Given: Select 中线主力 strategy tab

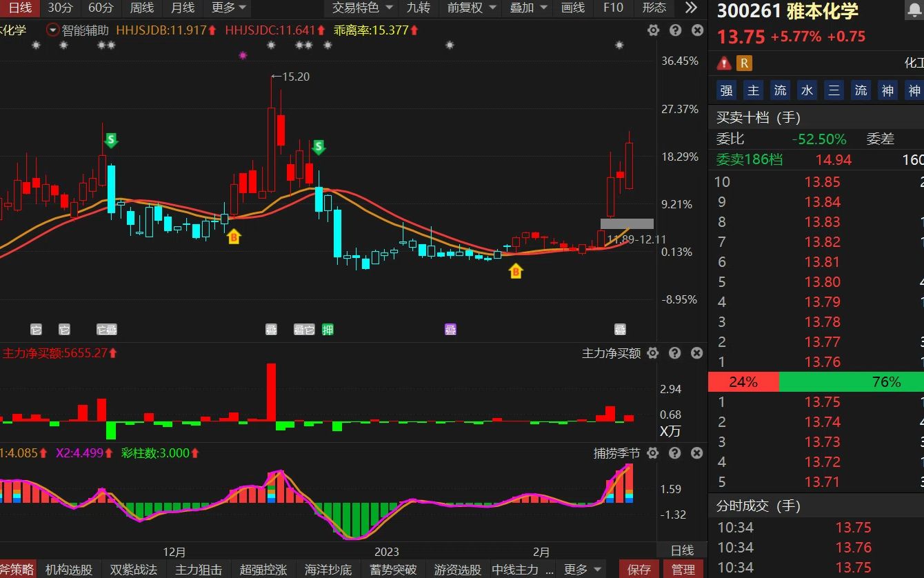Looking at the screenshot, I should tap(522, 570).
